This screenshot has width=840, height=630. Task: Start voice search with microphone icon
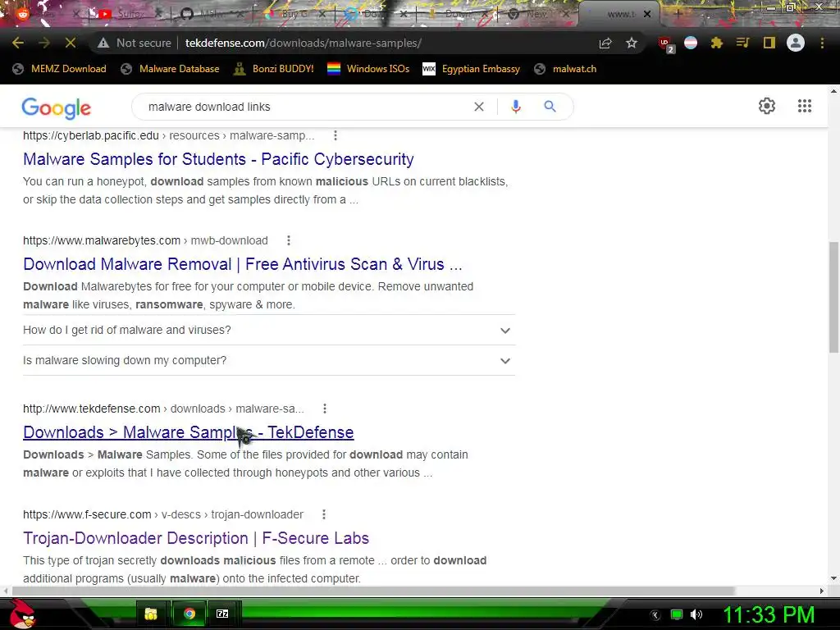(515, 107)
